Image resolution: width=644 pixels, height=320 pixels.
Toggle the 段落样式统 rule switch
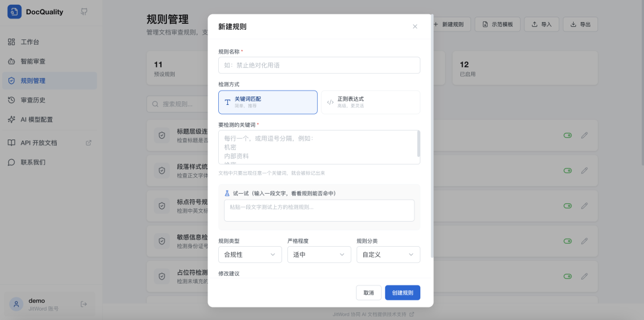(568, 170)
